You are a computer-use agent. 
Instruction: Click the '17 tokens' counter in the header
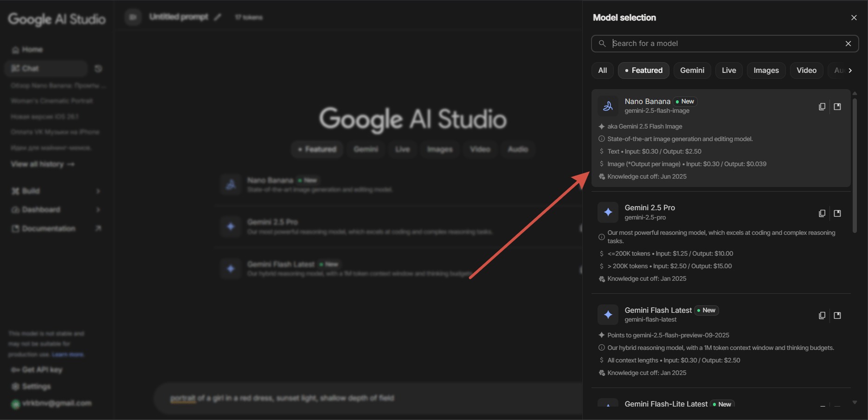(249, 18)
